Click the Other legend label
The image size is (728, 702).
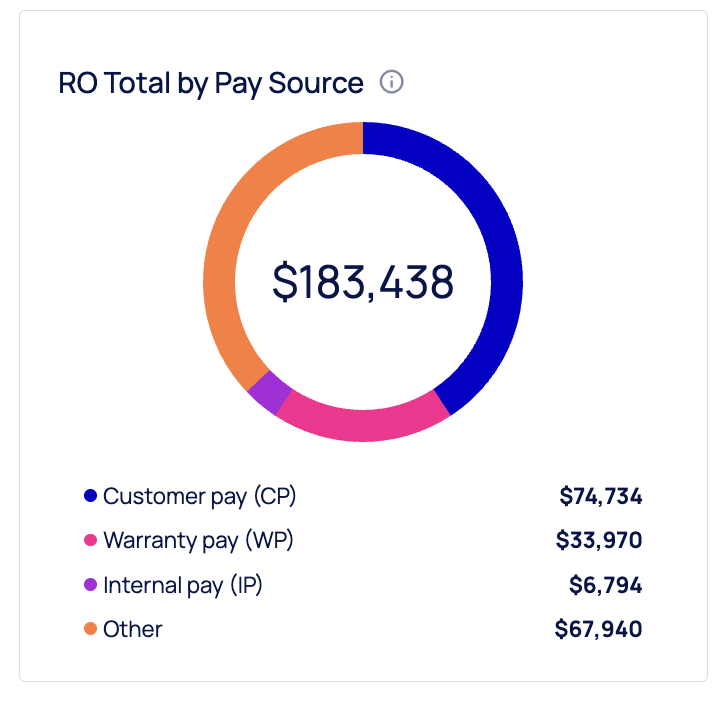[133, 629]
